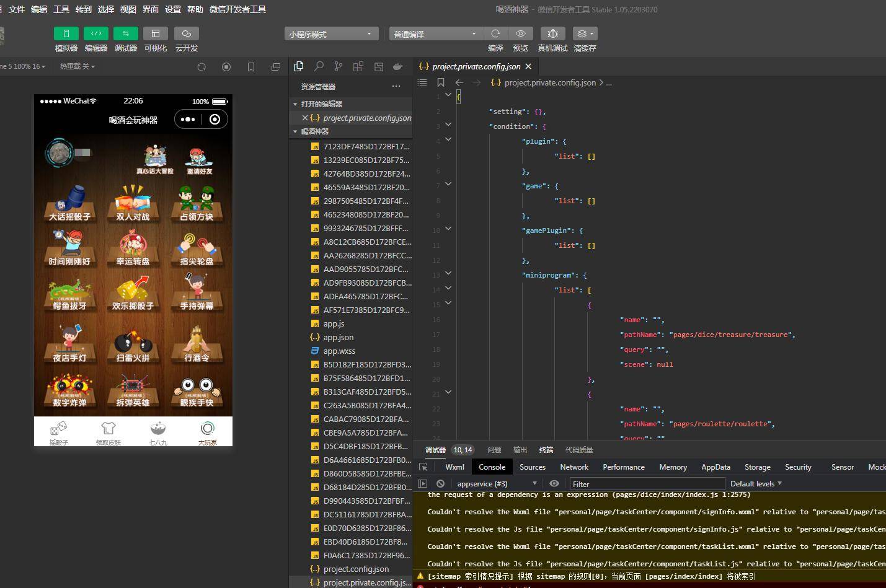
Task: Toggle the console sidebar icon
Action: click(423, 484)
